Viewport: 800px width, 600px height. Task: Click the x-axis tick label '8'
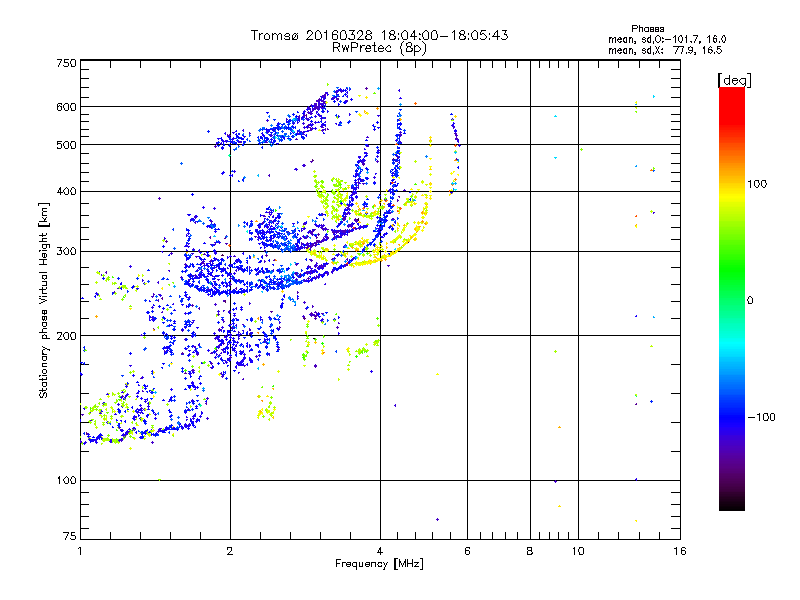point(530,551)
